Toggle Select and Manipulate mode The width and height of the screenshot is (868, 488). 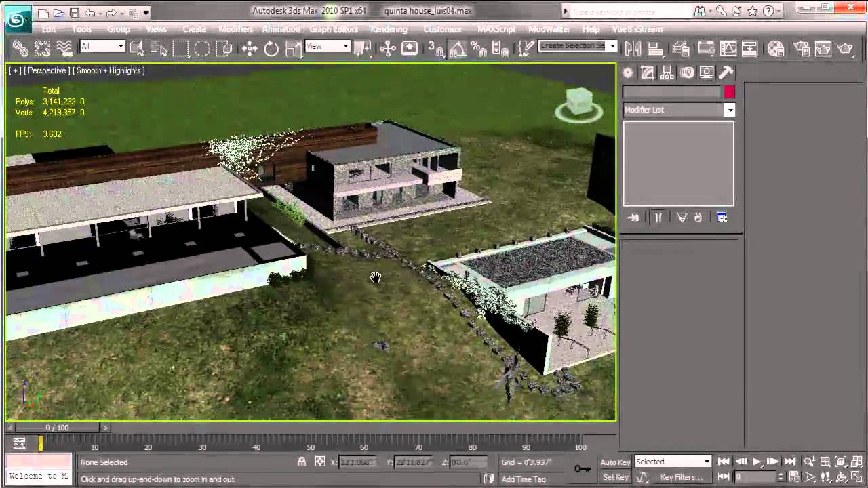click(388, 48)
